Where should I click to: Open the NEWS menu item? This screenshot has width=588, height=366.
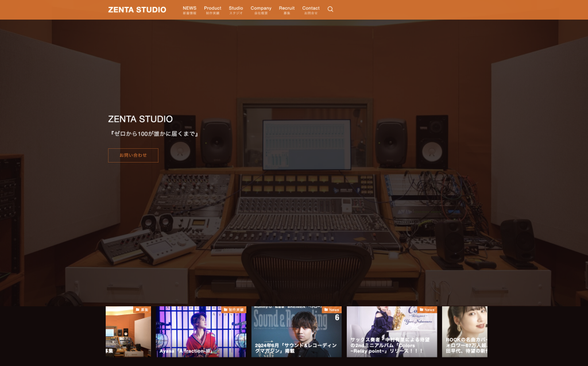click(x=189, y=10)
